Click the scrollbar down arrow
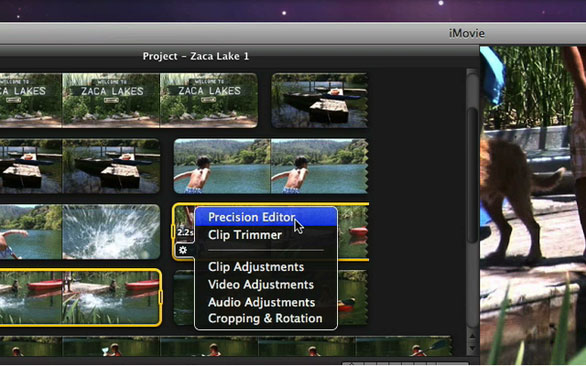Viewport: 586px width, 366px height. click(x=472, y=347)
